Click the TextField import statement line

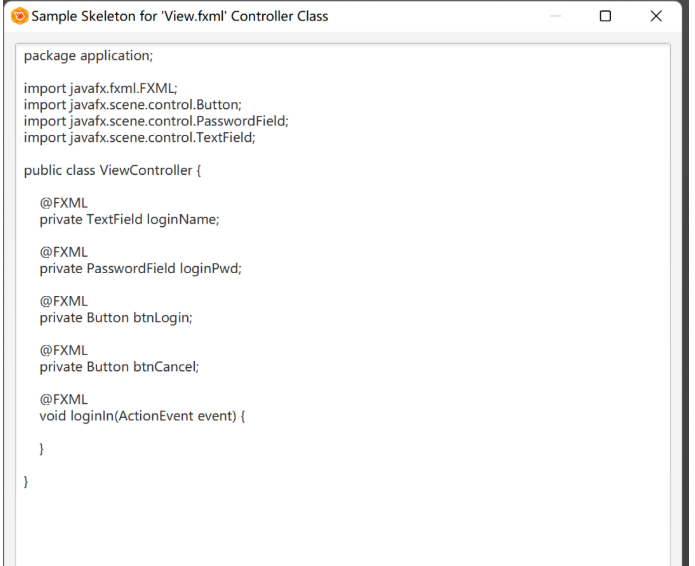click(x=140, y=137)
